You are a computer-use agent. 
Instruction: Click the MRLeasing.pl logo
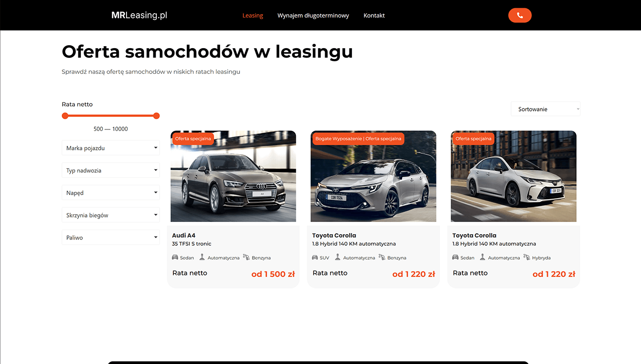[139, 15]
